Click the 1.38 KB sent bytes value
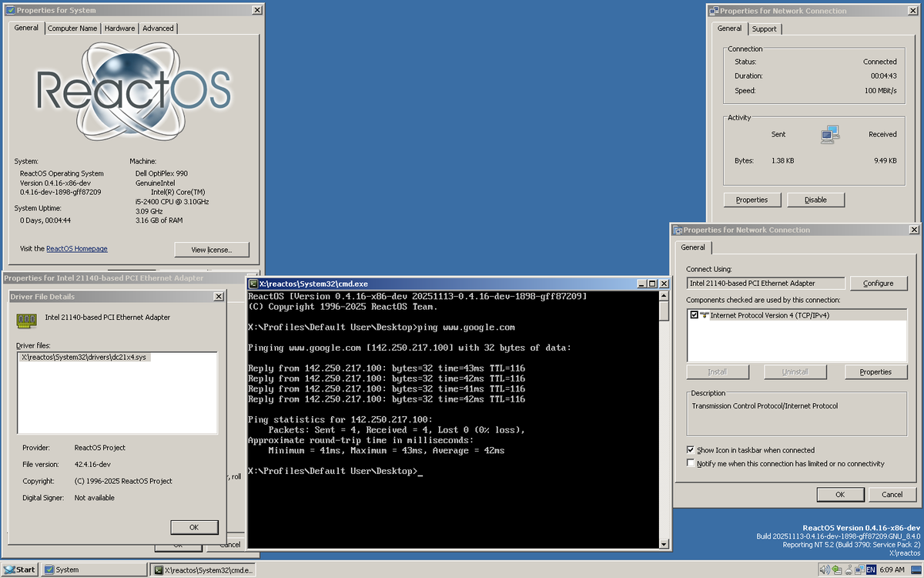The image size is (924, 578). [x=782, y=160]
